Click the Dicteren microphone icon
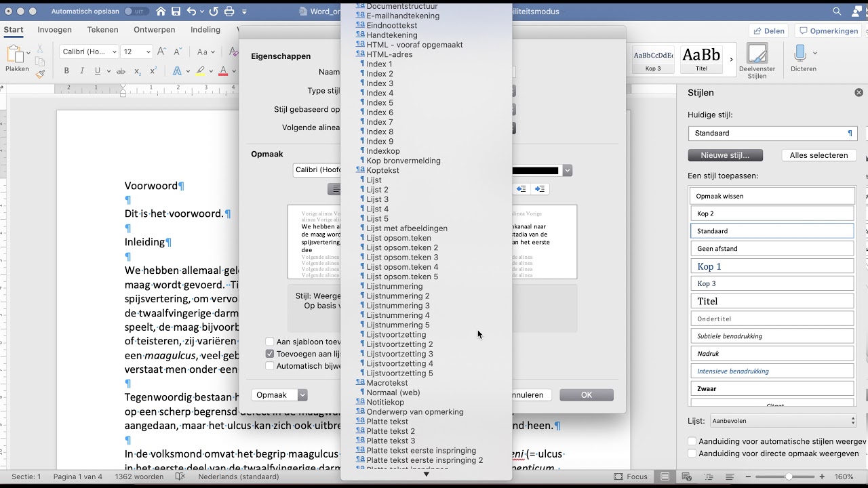The height and width of the screenshot is (488, 868). point(800,58)
